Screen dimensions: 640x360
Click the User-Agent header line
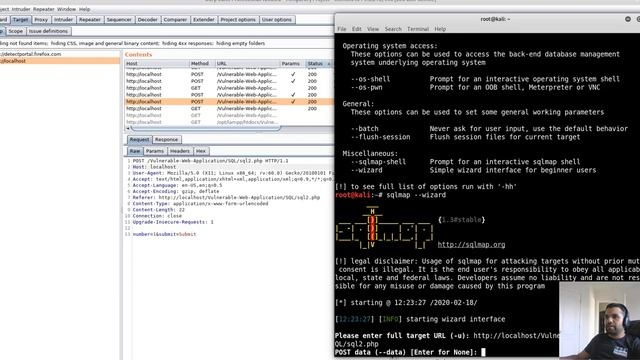tap(233, 173)
